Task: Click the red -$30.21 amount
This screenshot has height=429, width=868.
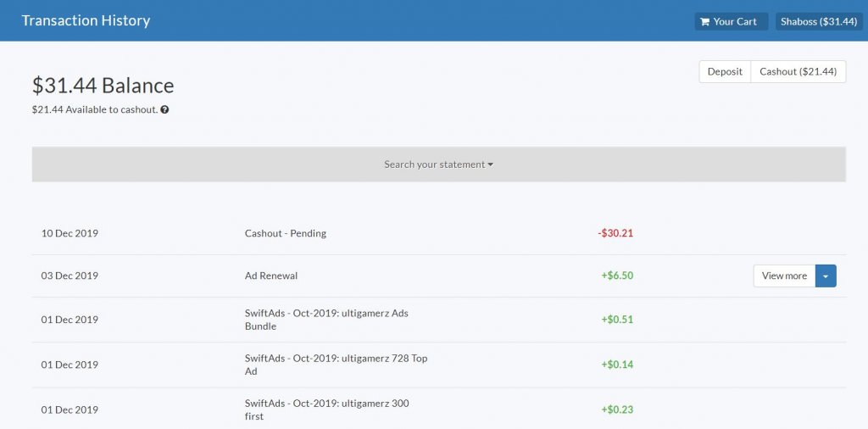Action: pos(615,233)
